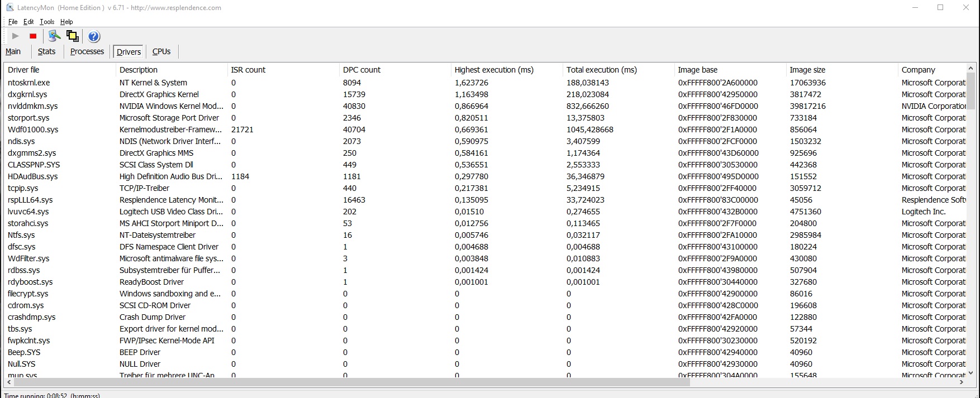Select the nvlddmkm.sys driver row
980x398 pixels.
click(x=486, y=106)
